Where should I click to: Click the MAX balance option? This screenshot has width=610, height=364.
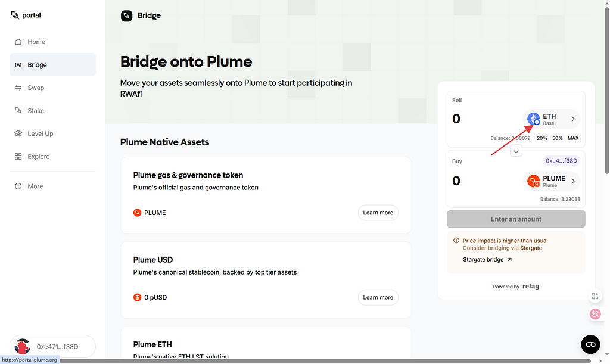(573, 138)
